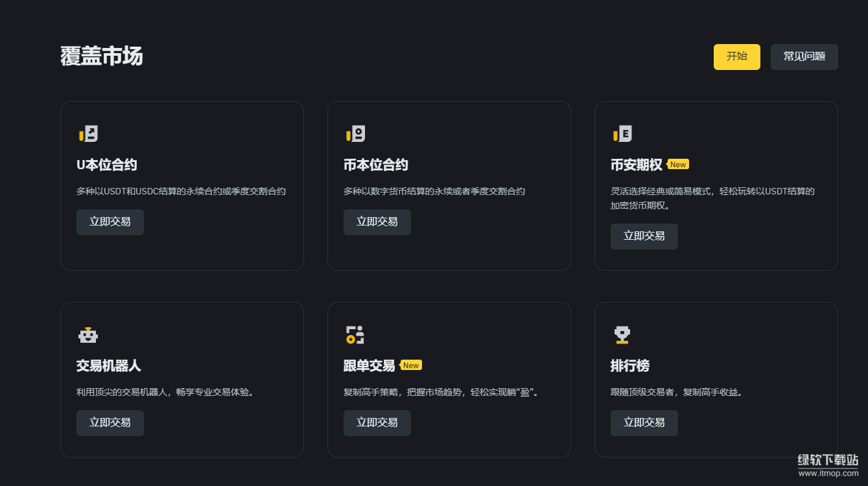Start trading via 立即交易 under 币安期权
868x486 pixels.
coord(644,237)
